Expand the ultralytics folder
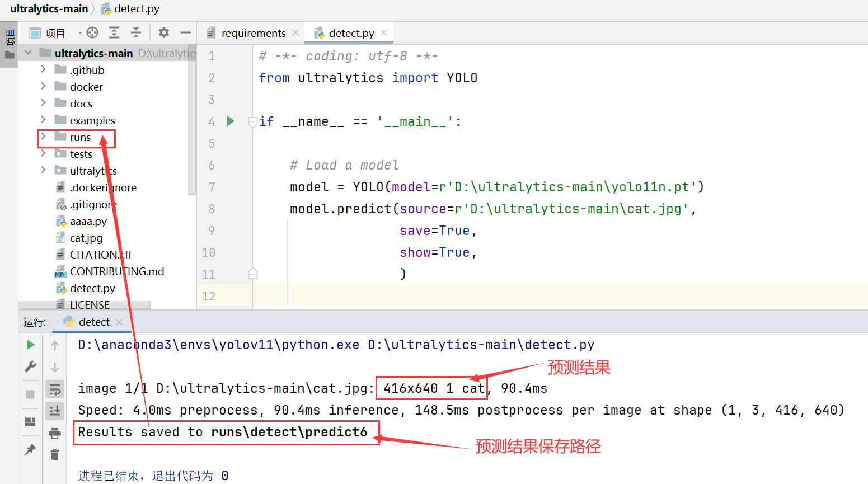Viewport: 868px width, 484px height. coord(44,171)
